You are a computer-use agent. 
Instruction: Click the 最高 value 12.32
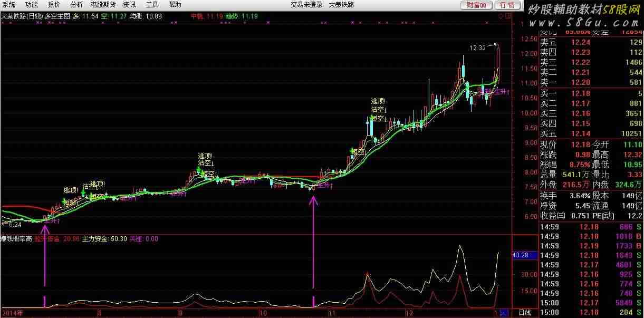point(633,155)
